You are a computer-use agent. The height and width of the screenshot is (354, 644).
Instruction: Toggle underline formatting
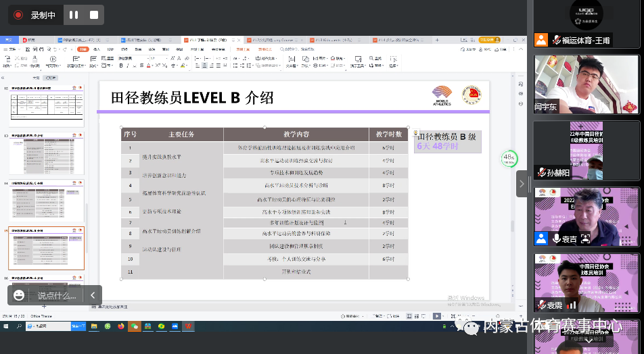tap(134, 66)
